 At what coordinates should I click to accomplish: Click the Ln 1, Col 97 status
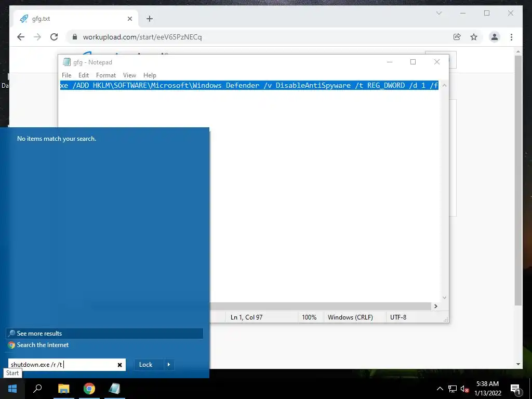tap(247, 317)
